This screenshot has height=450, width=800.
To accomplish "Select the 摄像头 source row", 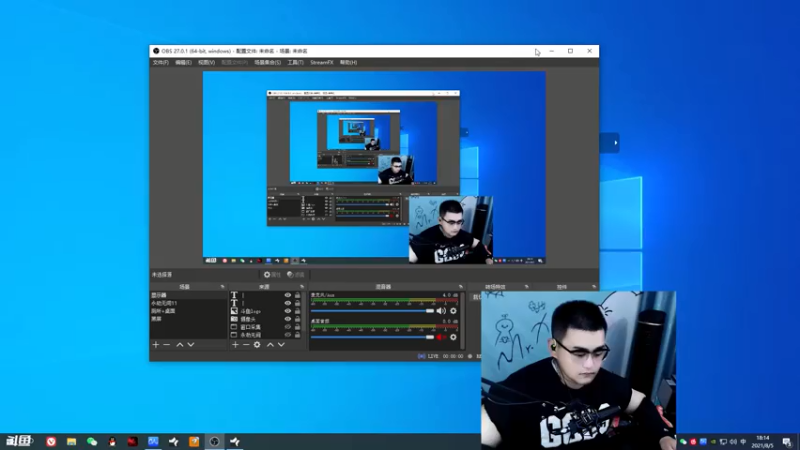I will (267, 319).
